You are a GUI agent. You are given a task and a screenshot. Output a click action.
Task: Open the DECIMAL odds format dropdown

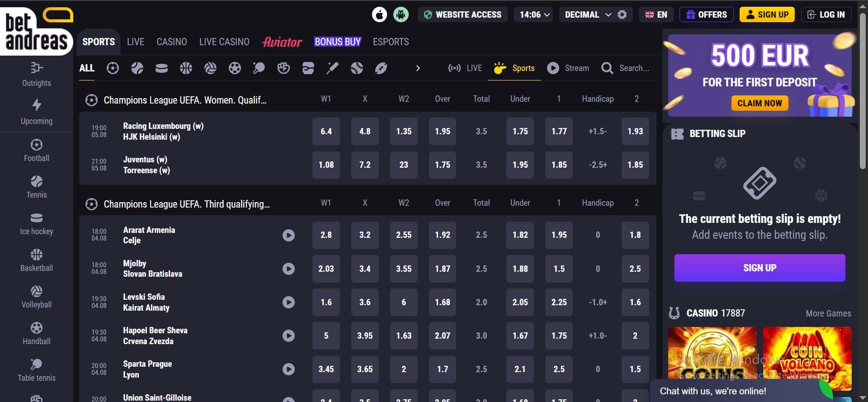[588, 14]
